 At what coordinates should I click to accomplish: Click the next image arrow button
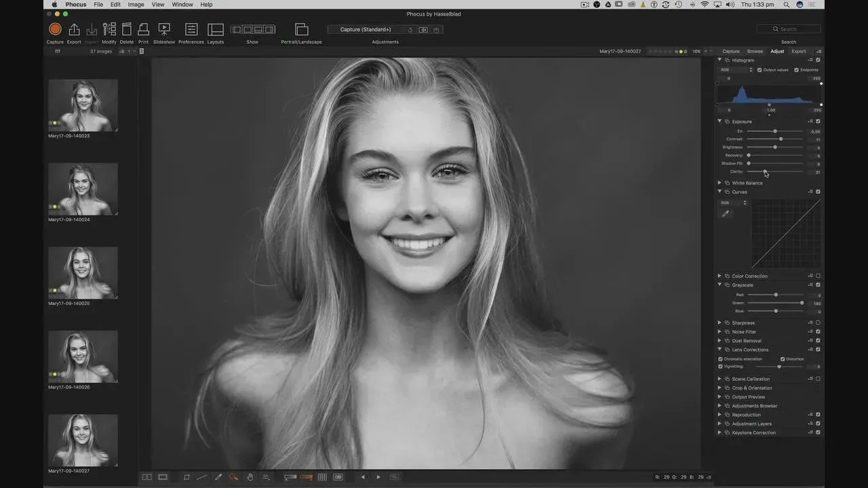pos(378,477)
